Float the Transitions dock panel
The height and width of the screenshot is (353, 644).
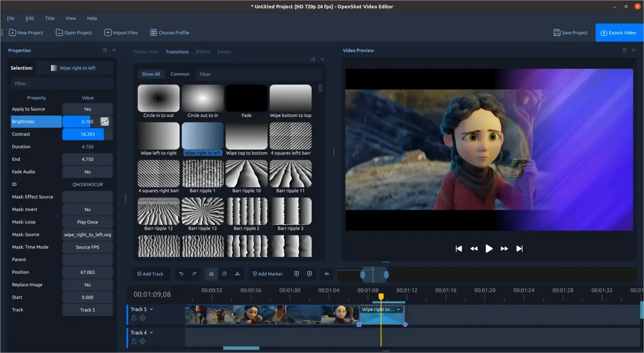(x=313, y=59)
